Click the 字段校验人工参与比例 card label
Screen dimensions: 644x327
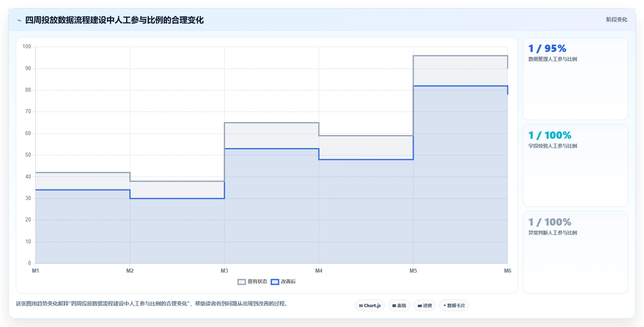pos(552,146)
